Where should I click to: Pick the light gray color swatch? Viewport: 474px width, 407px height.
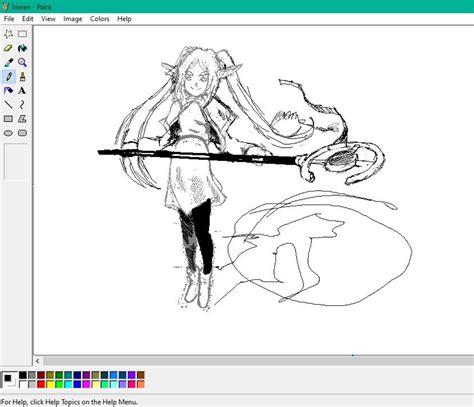pyautogui.click(x=32, y=384)
